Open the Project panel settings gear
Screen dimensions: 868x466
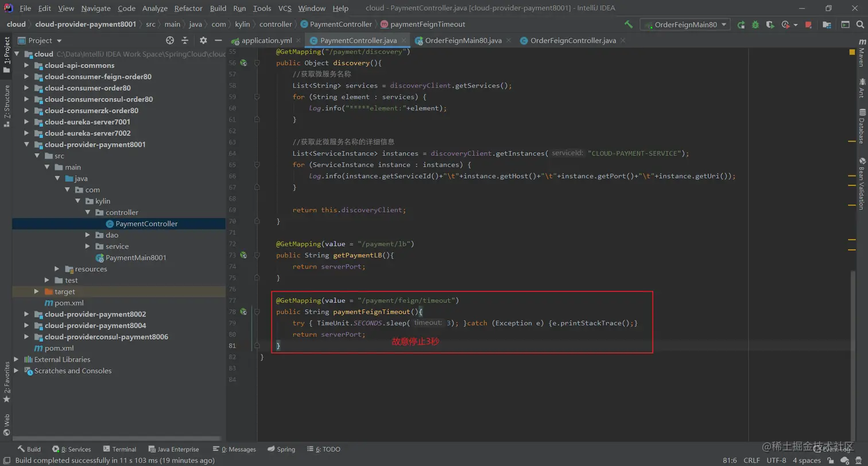(203, 40)
